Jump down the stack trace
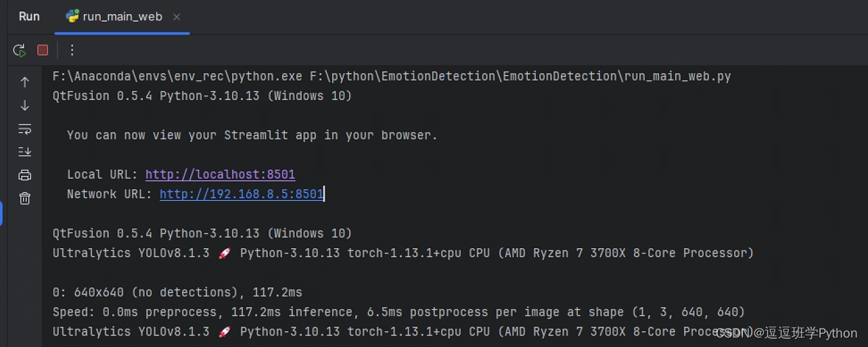 click(x=25, y=106)
